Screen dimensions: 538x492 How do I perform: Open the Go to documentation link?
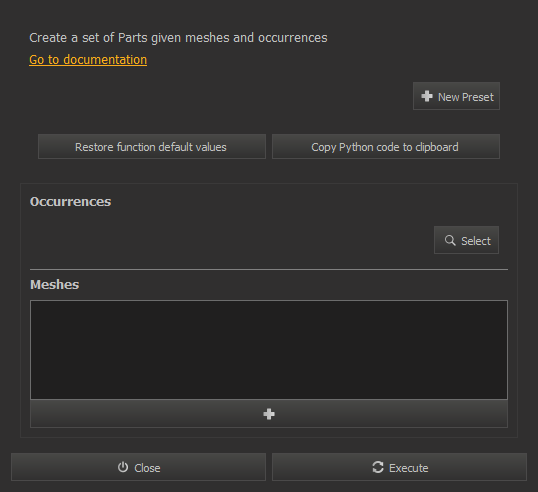(x=88, y=60)
